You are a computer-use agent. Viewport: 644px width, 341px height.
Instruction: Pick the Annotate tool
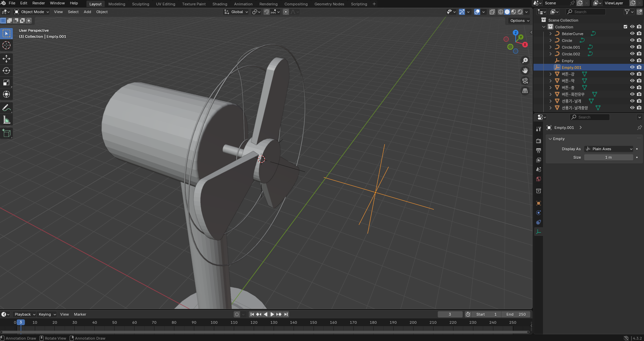pos(6,108)
